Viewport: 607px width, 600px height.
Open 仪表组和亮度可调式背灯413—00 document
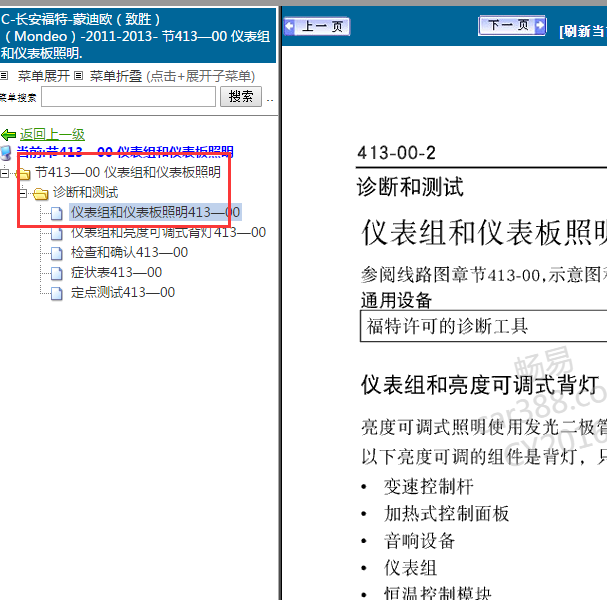[168, 232]
